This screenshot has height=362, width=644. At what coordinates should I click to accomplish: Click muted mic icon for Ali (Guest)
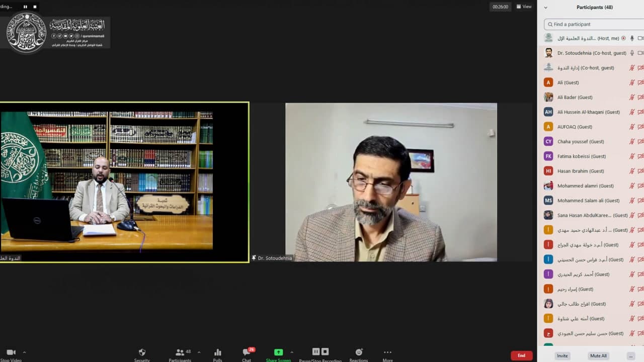[x=632, y=82]
